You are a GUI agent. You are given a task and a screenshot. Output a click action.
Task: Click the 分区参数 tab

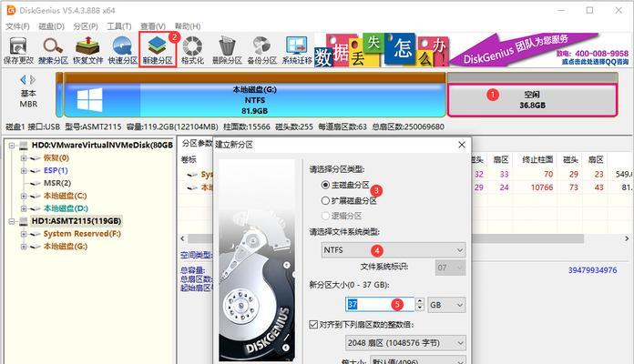pos(196,144)
